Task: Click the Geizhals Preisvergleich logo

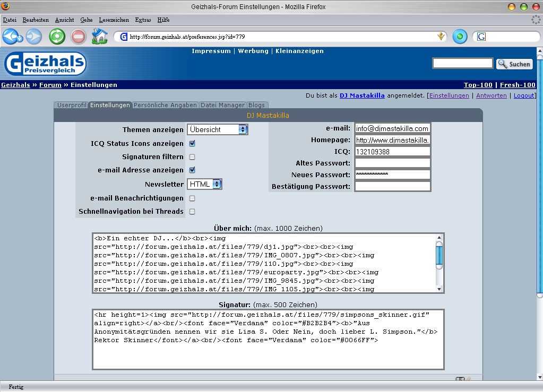Action: click(x=45, y=64)
